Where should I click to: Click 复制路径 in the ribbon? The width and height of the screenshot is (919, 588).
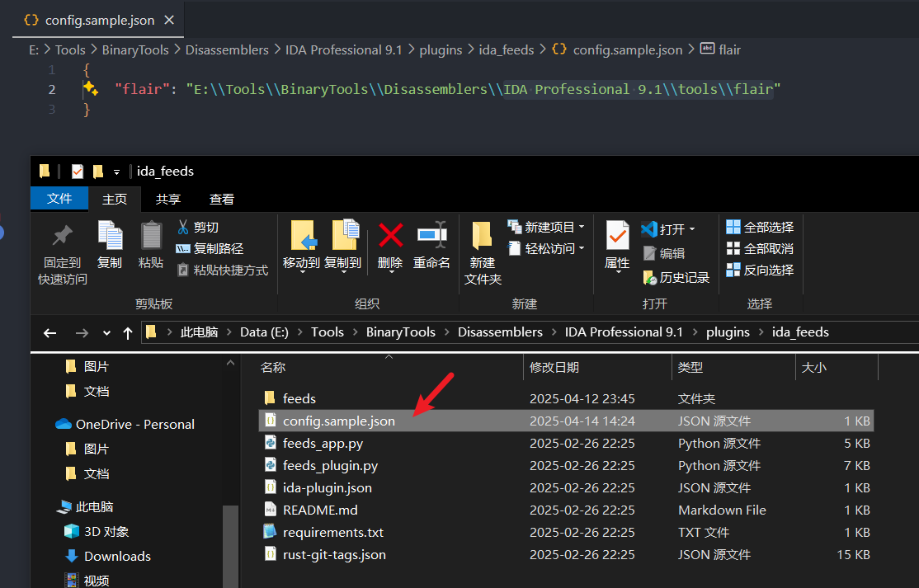click(210, 249)
